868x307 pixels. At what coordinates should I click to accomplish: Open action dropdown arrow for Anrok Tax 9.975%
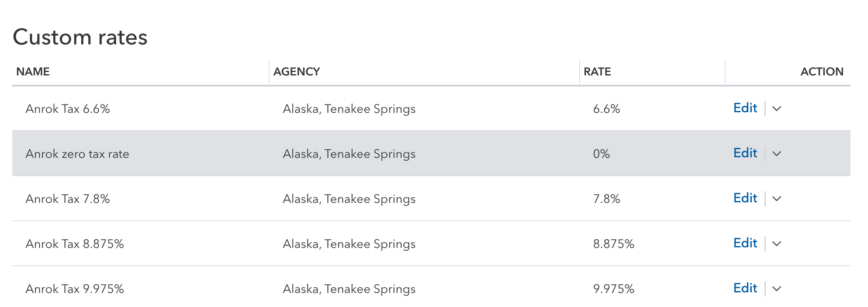(x=777, y=289)
